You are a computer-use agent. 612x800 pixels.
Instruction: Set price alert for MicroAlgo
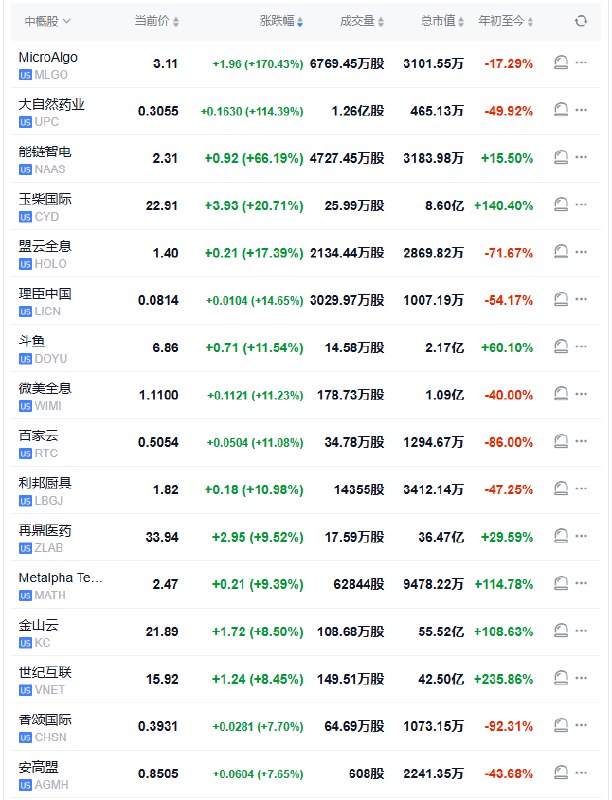560,63
